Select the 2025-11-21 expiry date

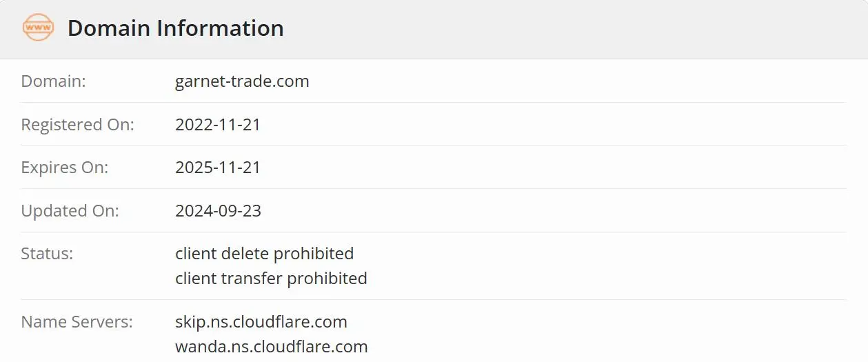pos(218,168)
